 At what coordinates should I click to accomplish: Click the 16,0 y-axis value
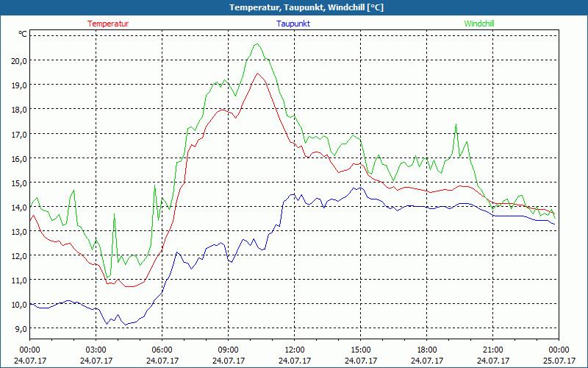pyautogui.click(x=19, y=159)
